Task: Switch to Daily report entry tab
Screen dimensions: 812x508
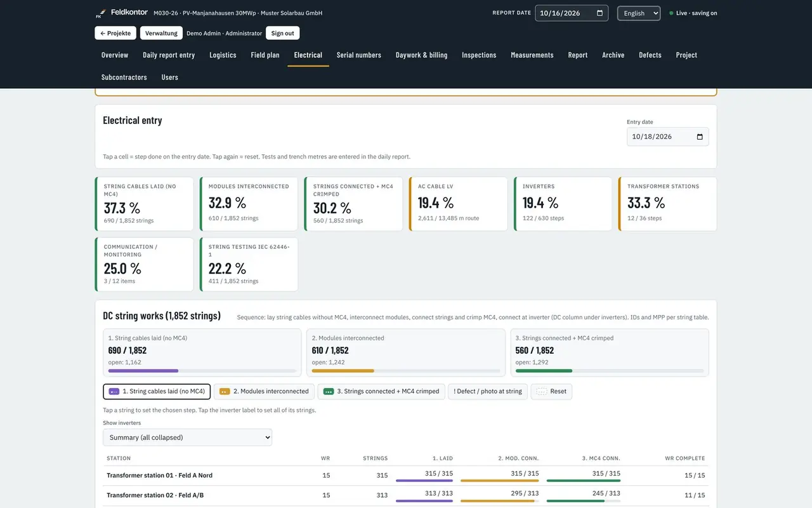Action: [169, 55]
